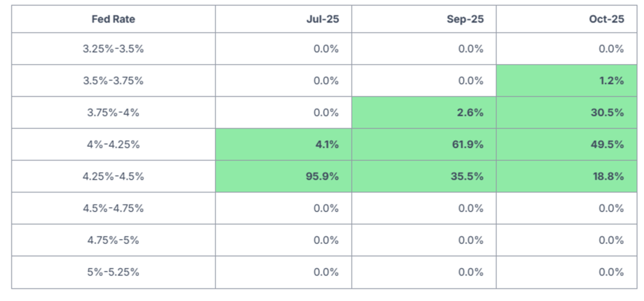Select the 4.75%-5% rate row label
This screenshot has width=644, height=301.
(113, 240)
